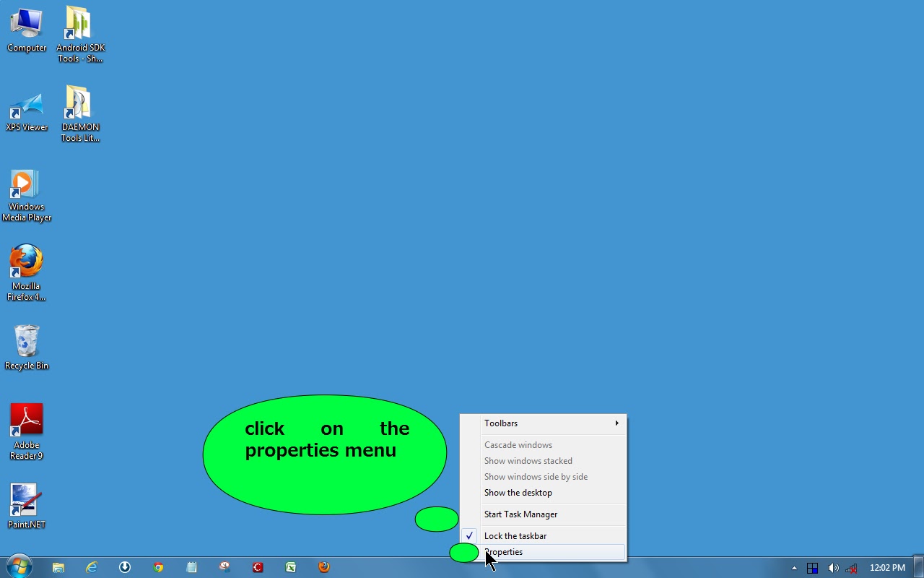924x578 pixels.
Task: Check network status via the tray icon
Action: pos(850,568)
